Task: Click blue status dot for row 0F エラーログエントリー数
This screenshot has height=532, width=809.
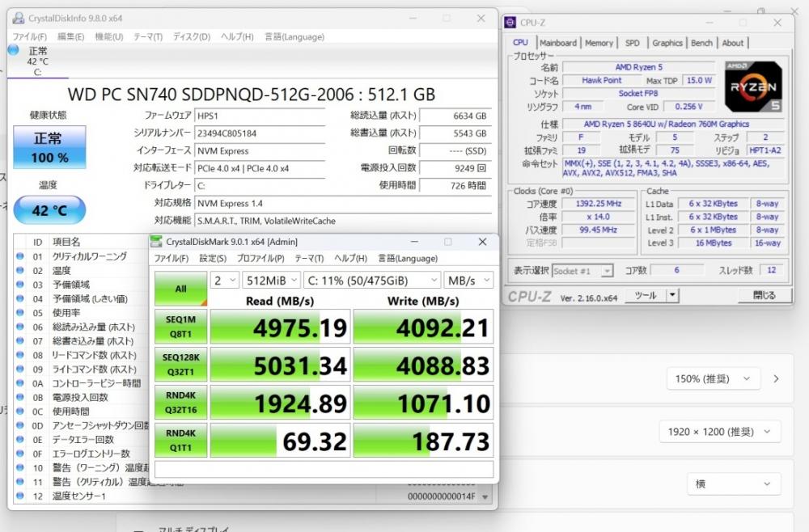Action: [x=20, y=453]
